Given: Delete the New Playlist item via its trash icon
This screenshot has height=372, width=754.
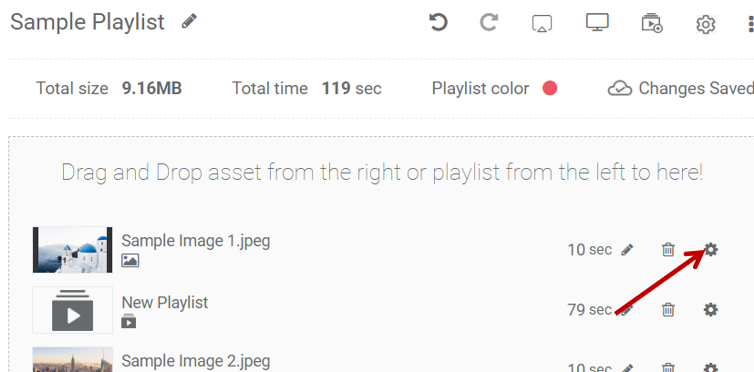Looking at the screenshot, I should tap(668, 310).
